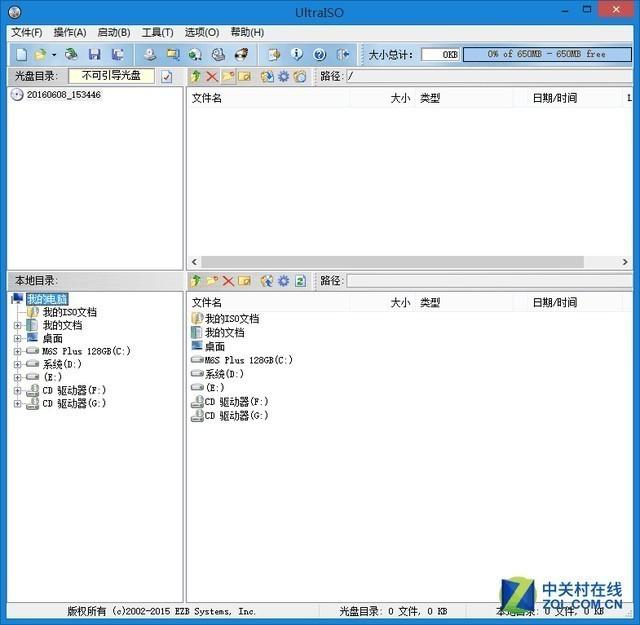The image size is (640, 625).
Task: Click the Add files icon in main toolbar
Action: click(274, 54)
